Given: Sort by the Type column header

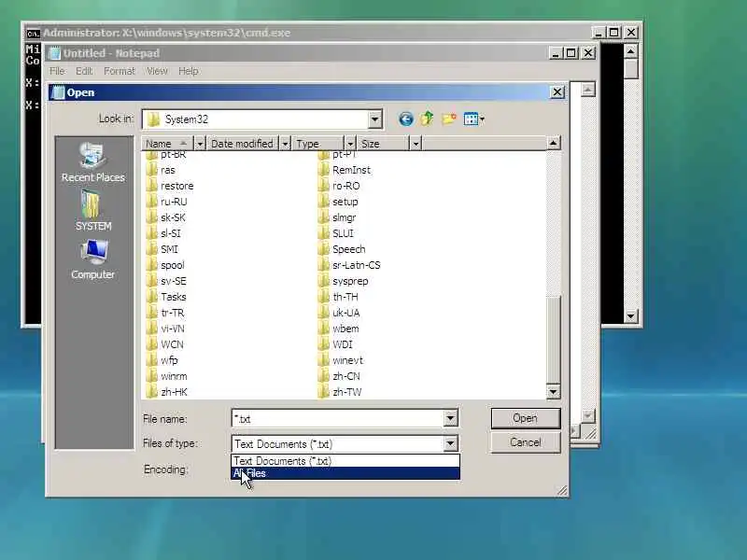Looking at the screenshot, I should pos(317,144).
